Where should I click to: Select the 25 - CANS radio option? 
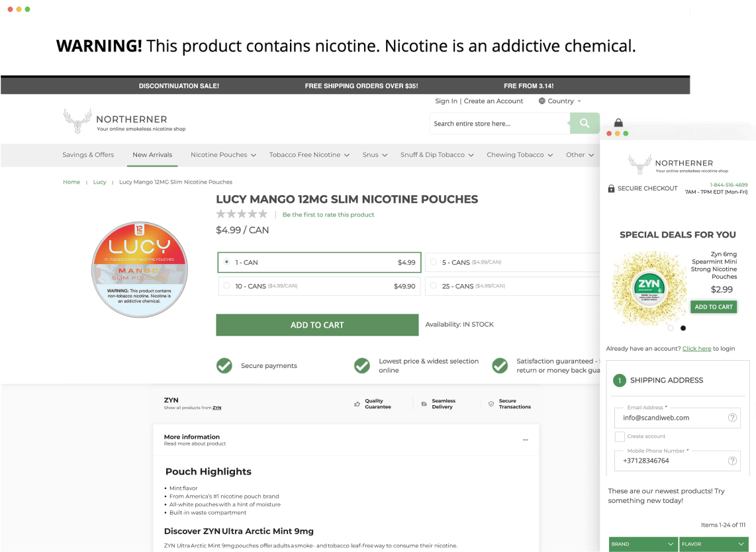click(434, 285)
